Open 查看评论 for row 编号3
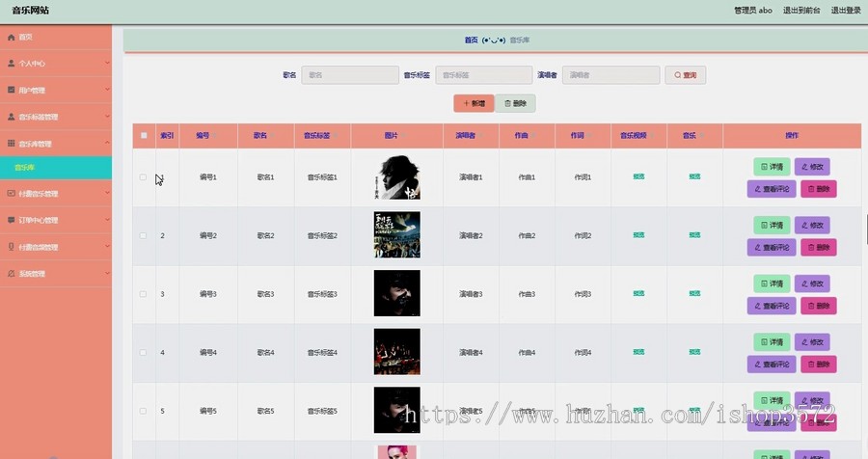 pos(772,306)
